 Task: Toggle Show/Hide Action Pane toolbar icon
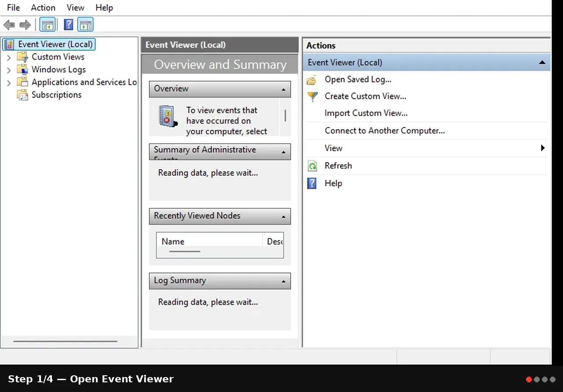tap(86, 25)
